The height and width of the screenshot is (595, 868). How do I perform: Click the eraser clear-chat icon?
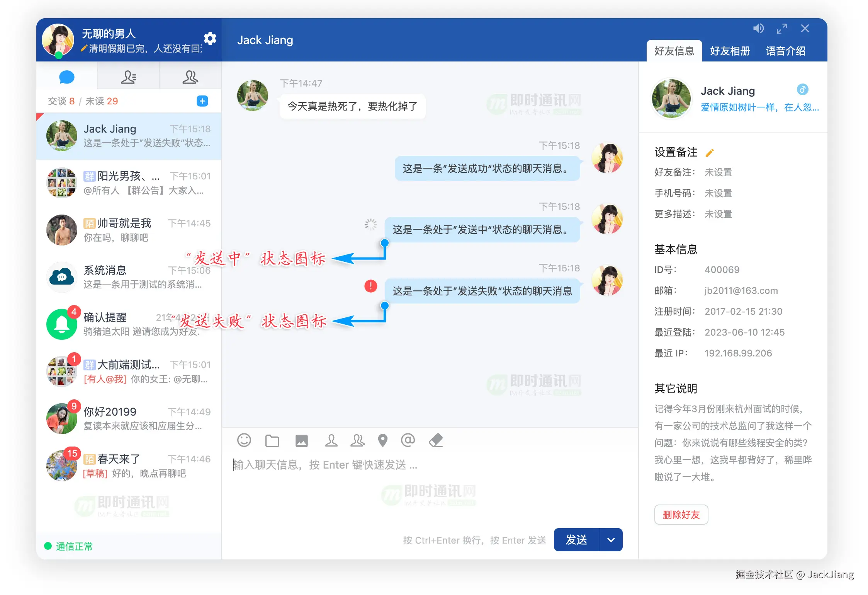point(436,440)
